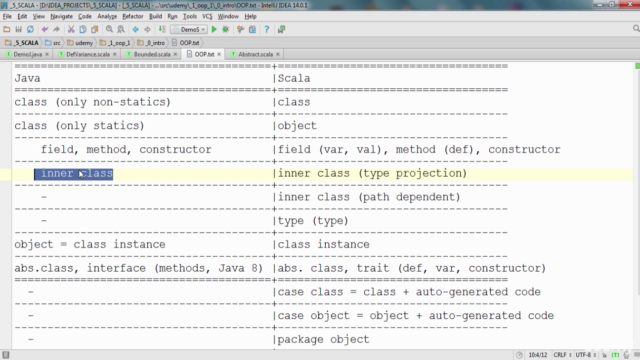Screen dimensions: 640x360
Task: Open the Project Structure icon
Action: [252, 29]
